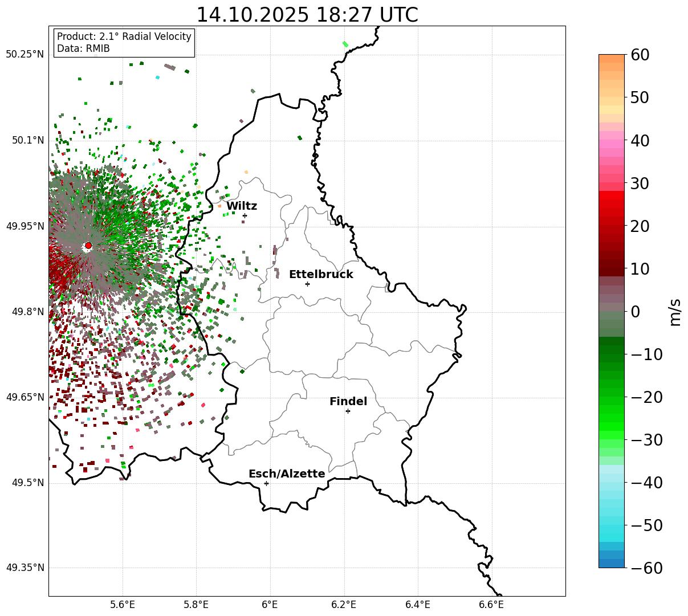The height and width of the screenshot is (616, 688).
Task: Click the 5.8°E longitude label
Action: pos(197,605)
